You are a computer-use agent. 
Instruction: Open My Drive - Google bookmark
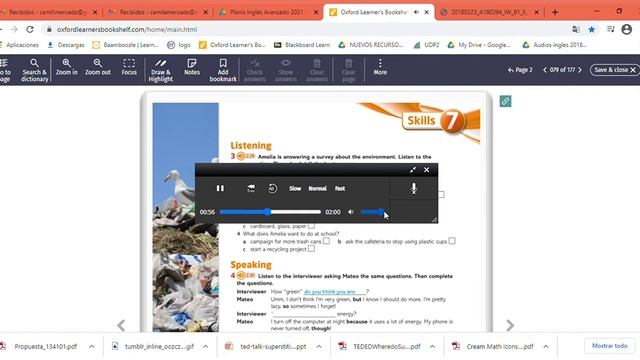[x=479, y=45]
